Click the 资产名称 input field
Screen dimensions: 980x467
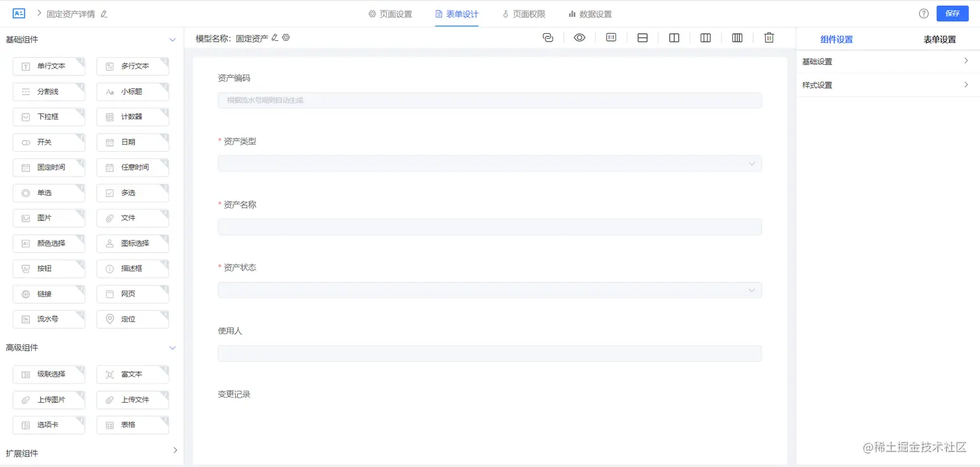tap(490, 227)
